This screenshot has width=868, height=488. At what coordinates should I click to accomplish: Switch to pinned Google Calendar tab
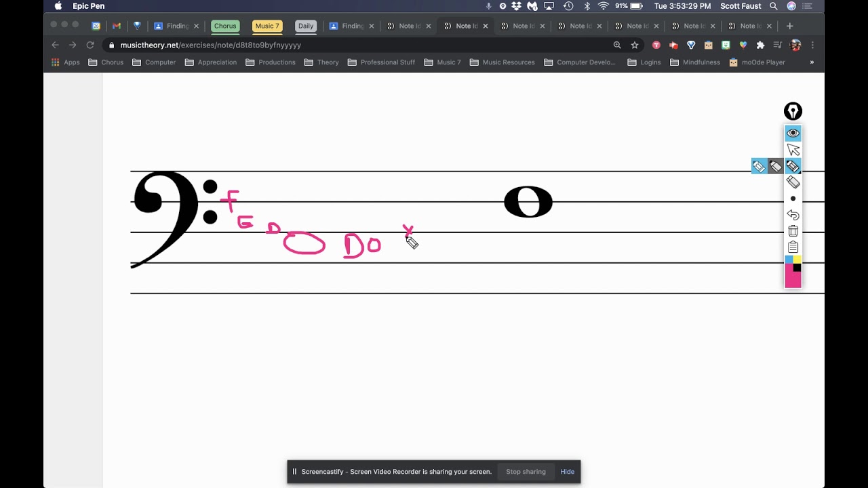[96, 26]
